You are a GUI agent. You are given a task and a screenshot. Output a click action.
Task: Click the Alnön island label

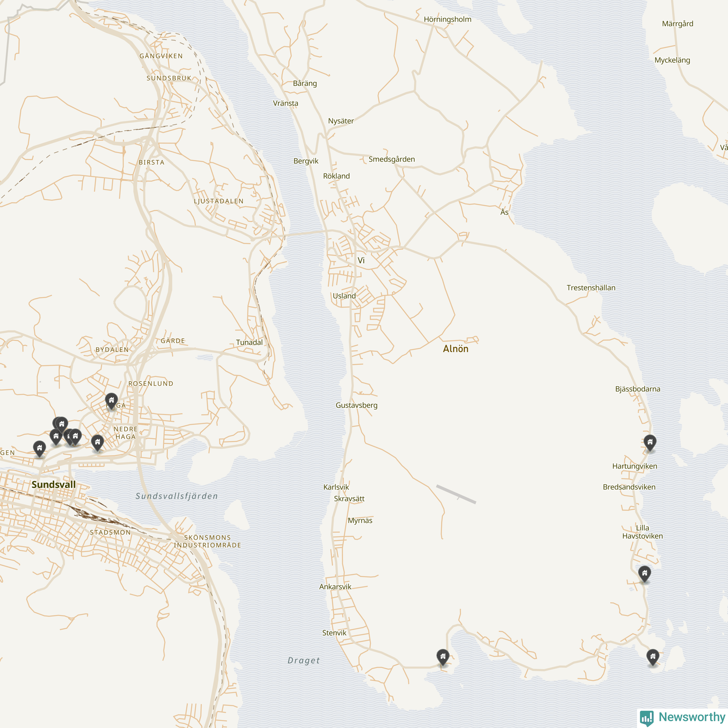pos(456,349)
